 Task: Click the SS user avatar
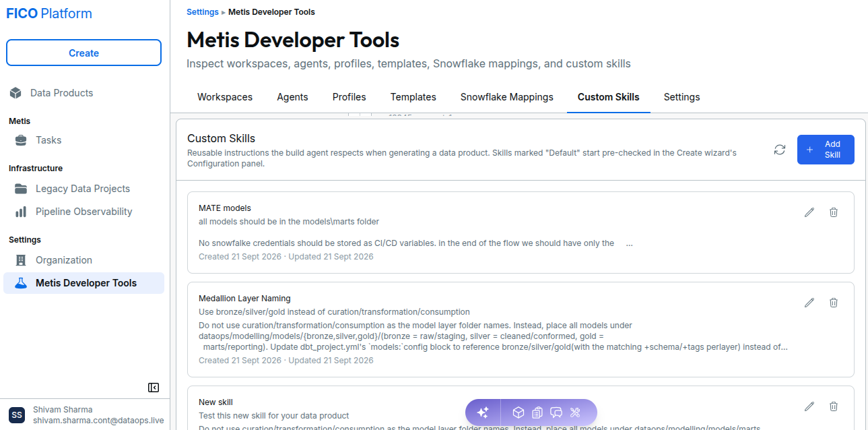[17, 415]
